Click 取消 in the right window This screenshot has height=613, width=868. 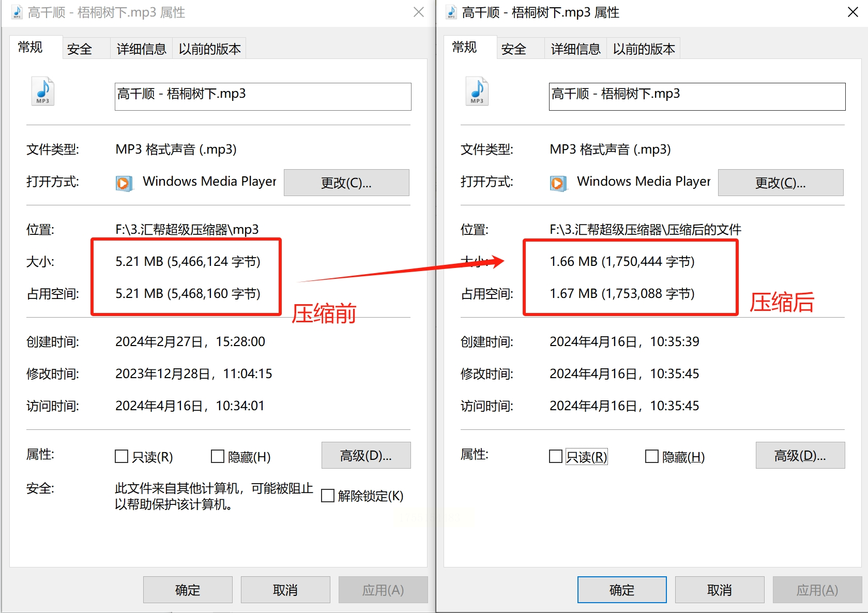tap(720, 590)
